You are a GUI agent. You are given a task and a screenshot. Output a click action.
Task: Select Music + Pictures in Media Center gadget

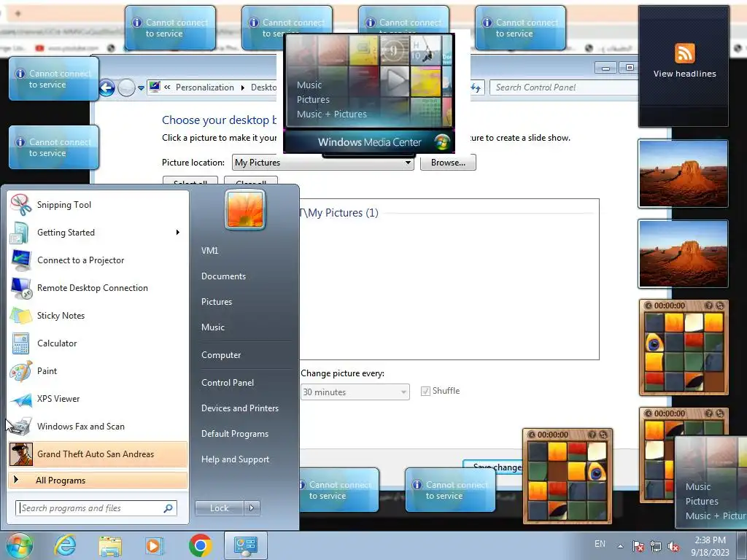pos(332,114)
